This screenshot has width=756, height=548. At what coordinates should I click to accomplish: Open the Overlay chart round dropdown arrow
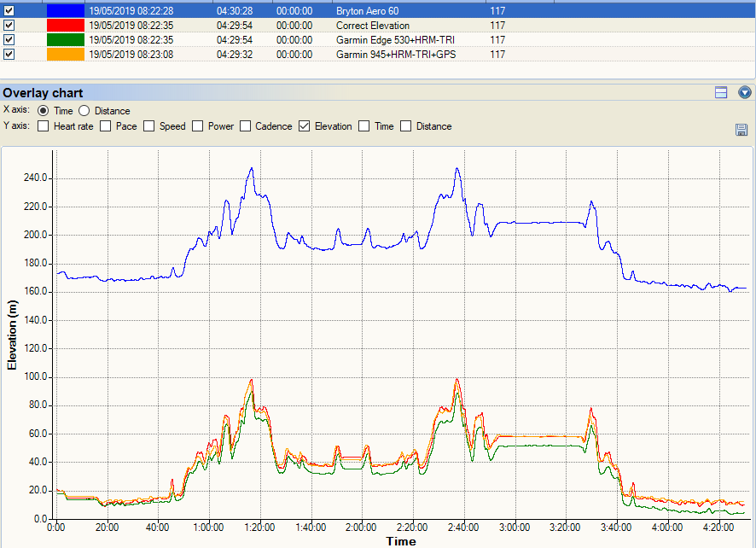744,92
